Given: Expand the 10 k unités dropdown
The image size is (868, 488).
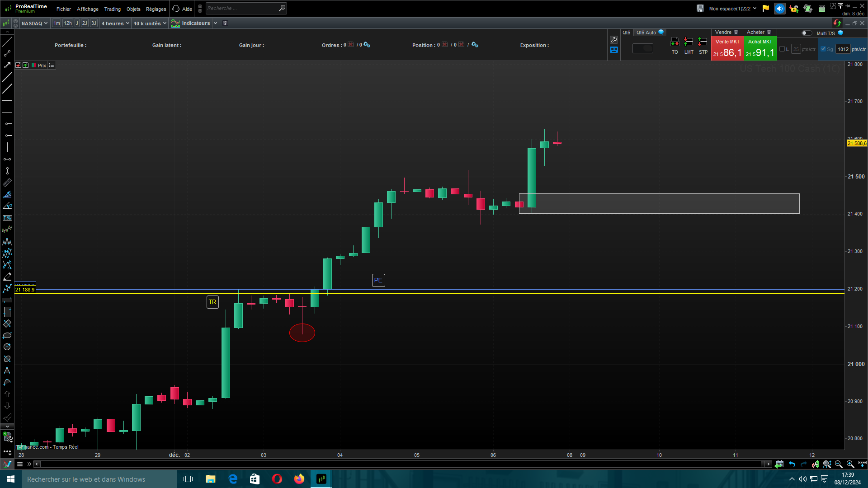Looking at the screenshot, I should [150, 23].
